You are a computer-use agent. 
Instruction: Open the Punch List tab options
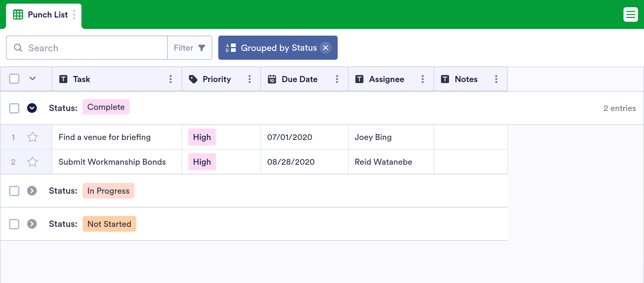74,14
